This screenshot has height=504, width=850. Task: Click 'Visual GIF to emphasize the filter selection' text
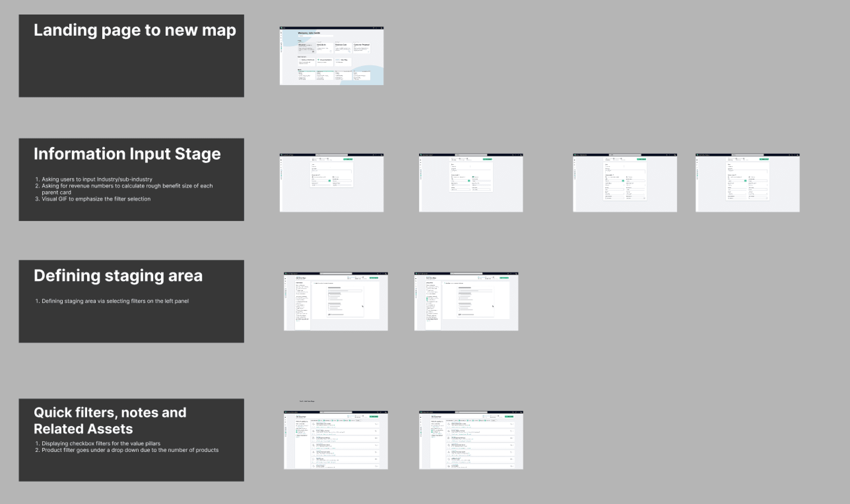[x=96, y=199]
